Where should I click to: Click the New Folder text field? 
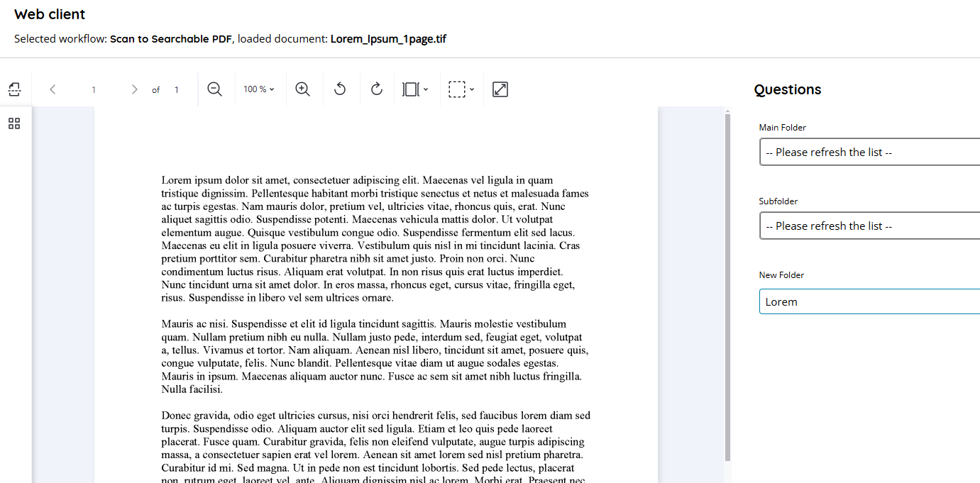tap(869, 301)
